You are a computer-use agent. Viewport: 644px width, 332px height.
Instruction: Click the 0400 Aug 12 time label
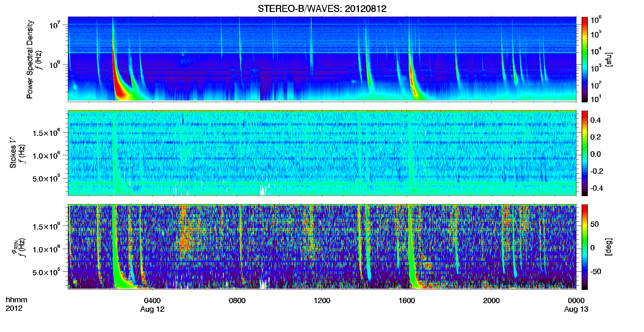(x=152, y=305)
